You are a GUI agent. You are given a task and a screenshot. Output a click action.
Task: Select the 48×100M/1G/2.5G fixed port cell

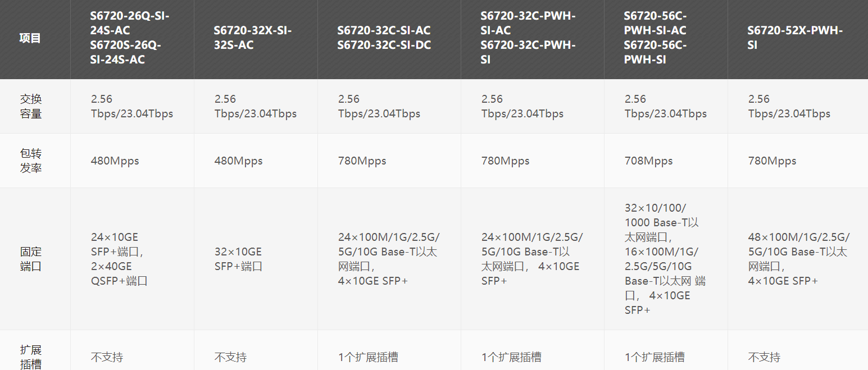(x=798, y=259)
